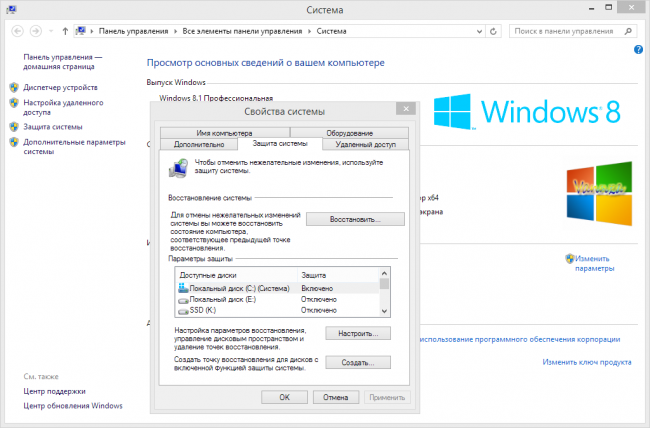The image size is (650, 428).
Task: Expand the address bar history dropdown
Action: 479,31
